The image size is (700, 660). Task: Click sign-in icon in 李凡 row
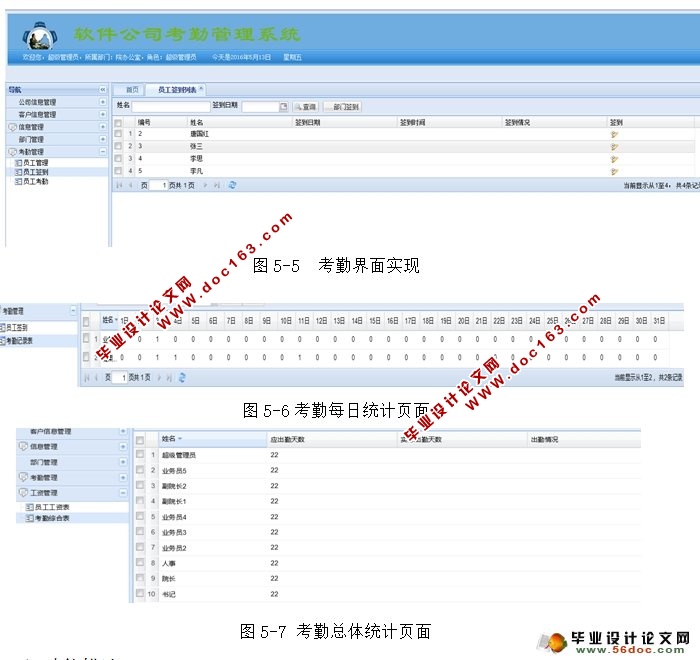point(614,171)
